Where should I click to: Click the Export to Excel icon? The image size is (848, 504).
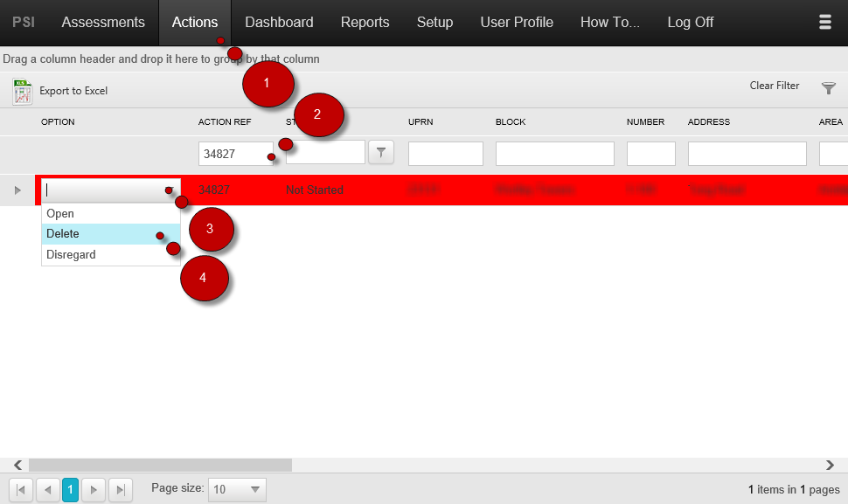tap(22, 92)
